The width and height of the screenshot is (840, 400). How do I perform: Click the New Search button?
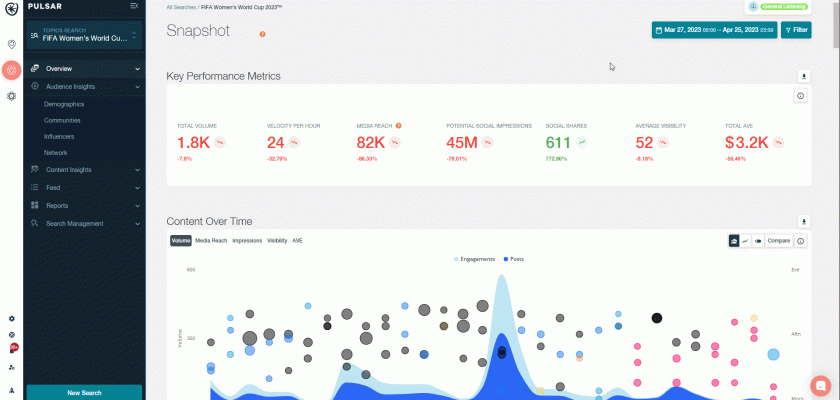pyautogui.click(x=84, y=393)
